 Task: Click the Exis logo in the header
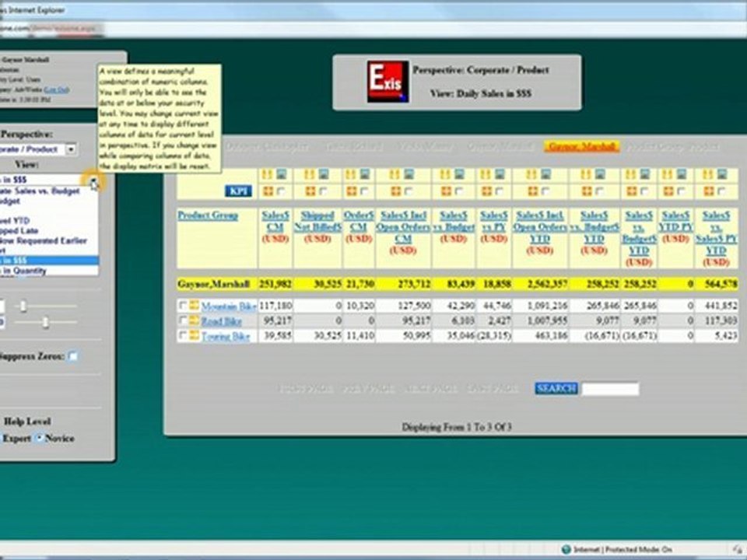point(388,81)
